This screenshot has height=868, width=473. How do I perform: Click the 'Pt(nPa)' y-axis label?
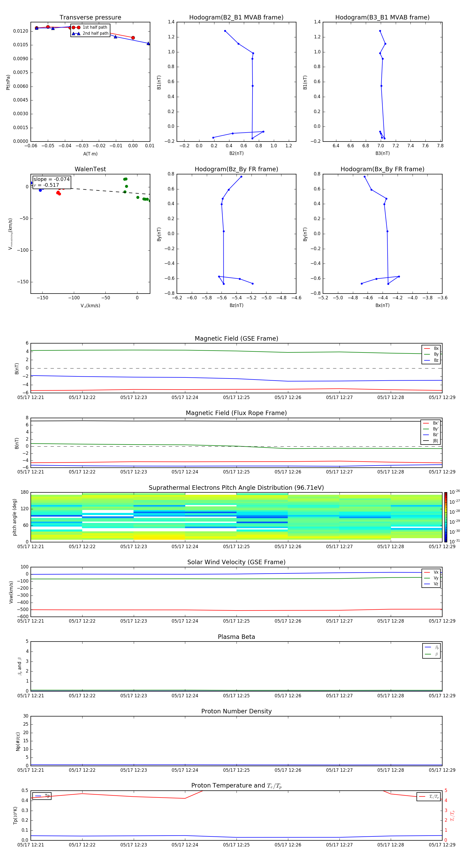pos(8,82)
